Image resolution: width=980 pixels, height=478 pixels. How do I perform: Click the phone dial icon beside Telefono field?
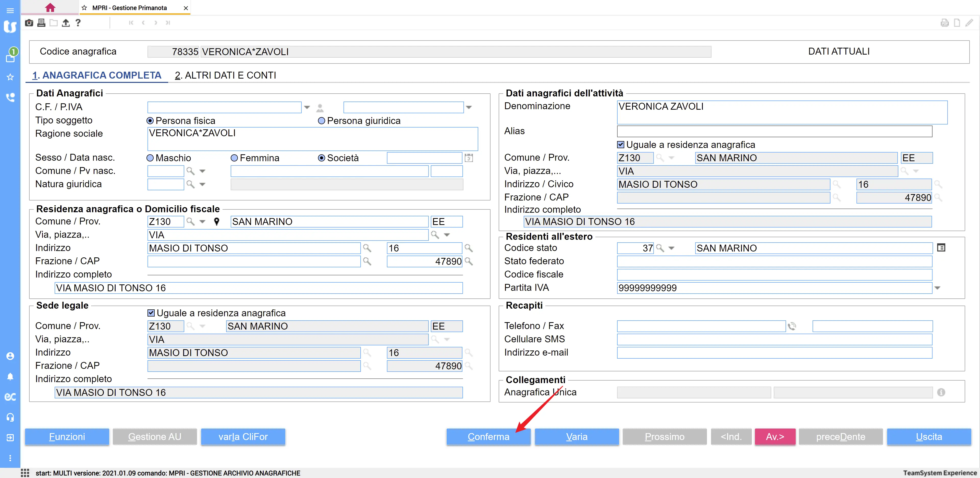point(792,326)
